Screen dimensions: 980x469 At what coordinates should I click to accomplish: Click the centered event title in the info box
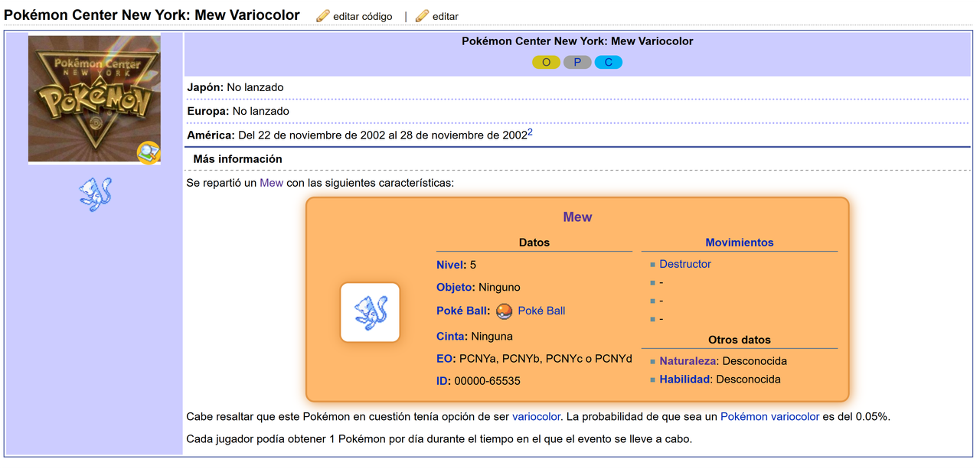[577, 41]
